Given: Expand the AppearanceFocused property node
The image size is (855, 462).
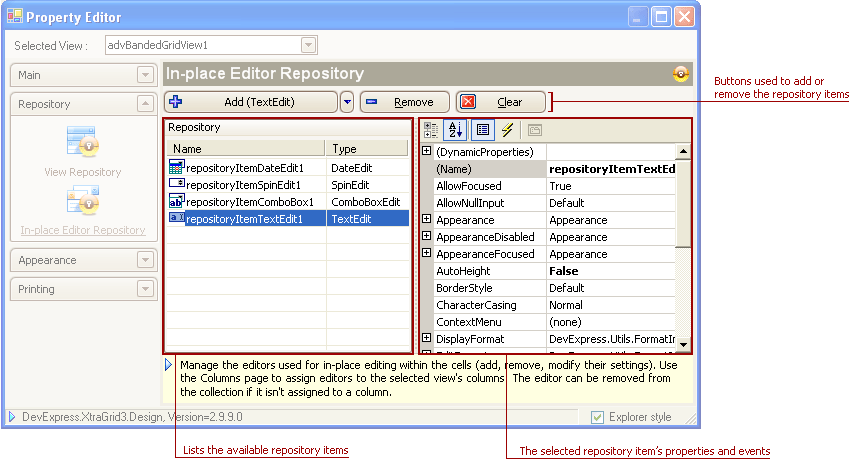Looking at the screenshot, I should pyautogui.click(x=427, y=253).
